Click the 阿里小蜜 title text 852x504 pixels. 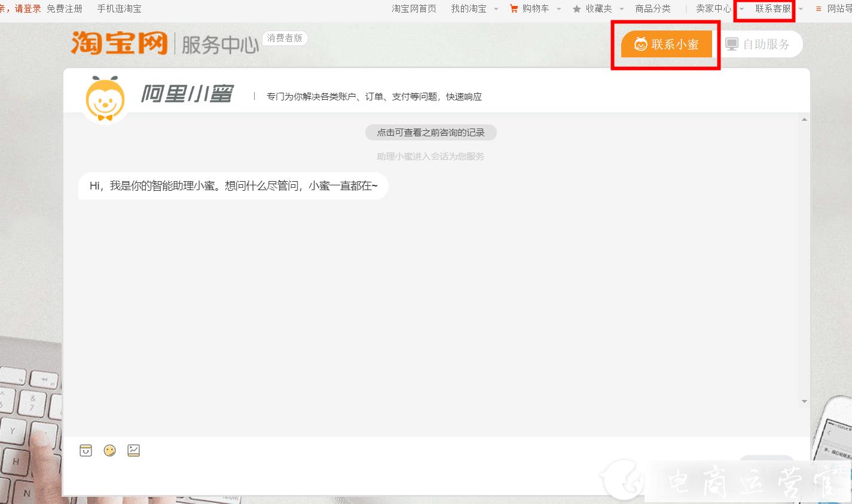(x=187, y=94)
